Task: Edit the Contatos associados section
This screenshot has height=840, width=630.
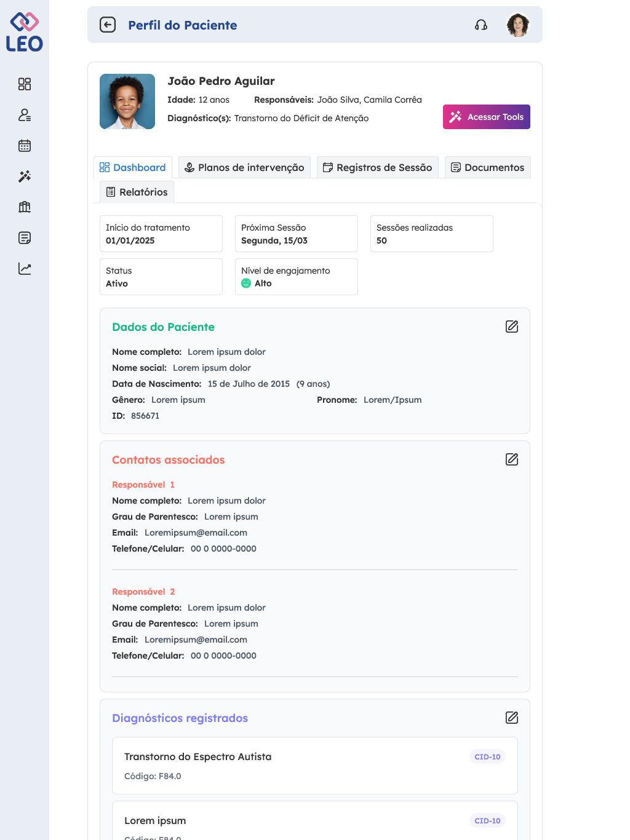Action: [512, 459]
